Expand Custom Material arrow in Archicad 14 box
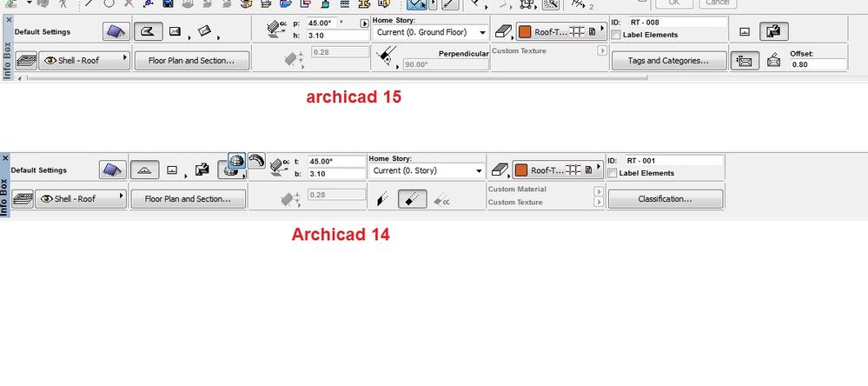This screenshot has height=386, width=868. click(599, 191)
